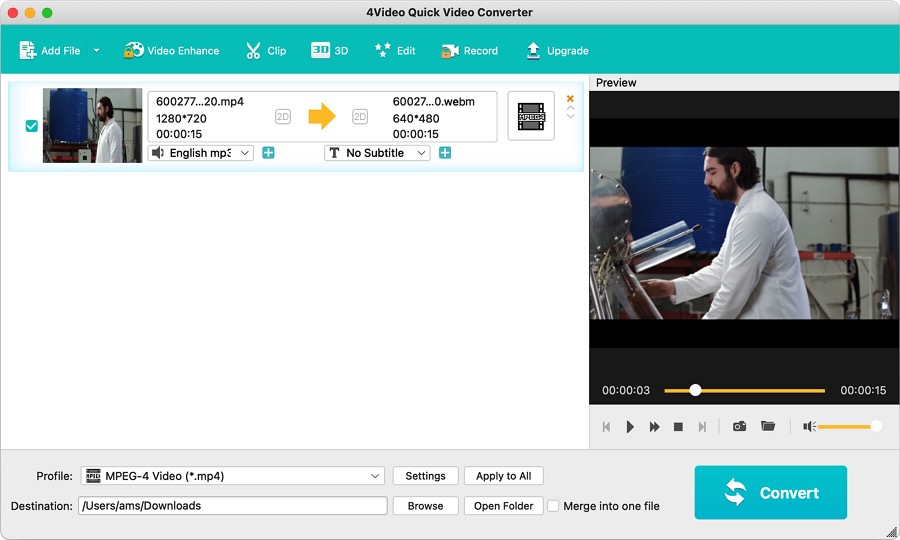This screenshot has height=540, width=900.
Task: Expand the Profile format dropdown
Action: 375,476
